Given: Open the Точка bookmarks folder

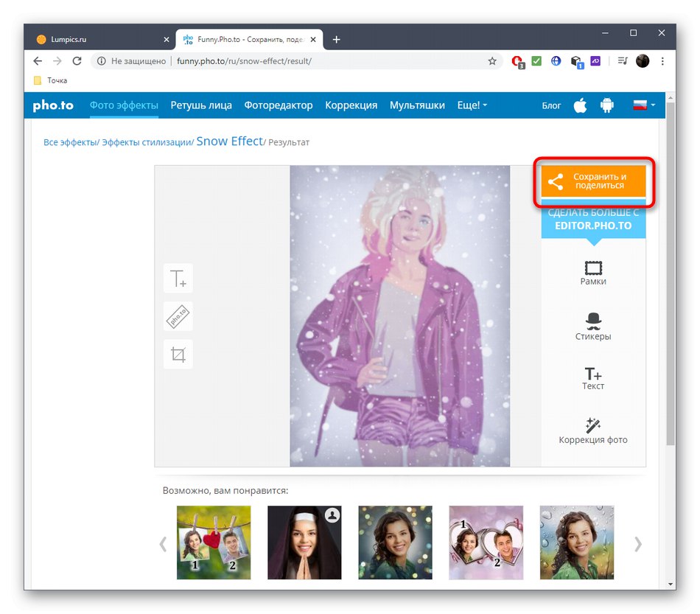Looking at the screenshot, I should coord(50,80).
